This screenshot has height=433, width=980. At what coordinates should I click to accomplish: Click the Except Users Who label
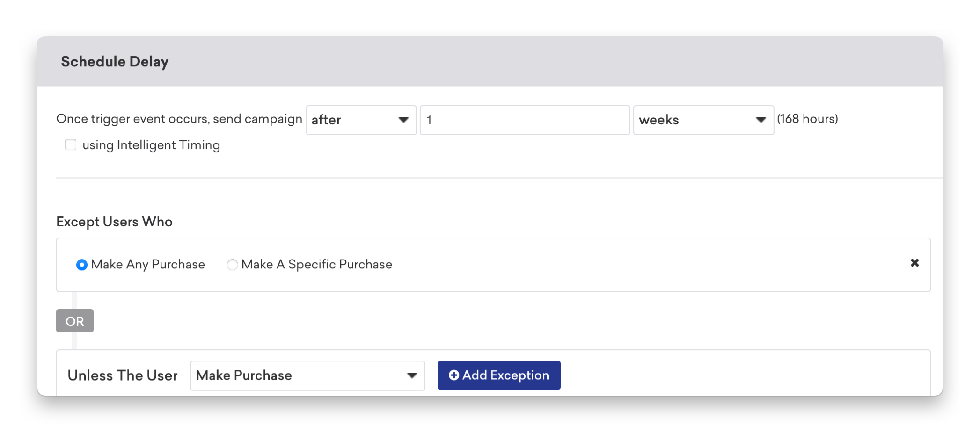(114, 222)
